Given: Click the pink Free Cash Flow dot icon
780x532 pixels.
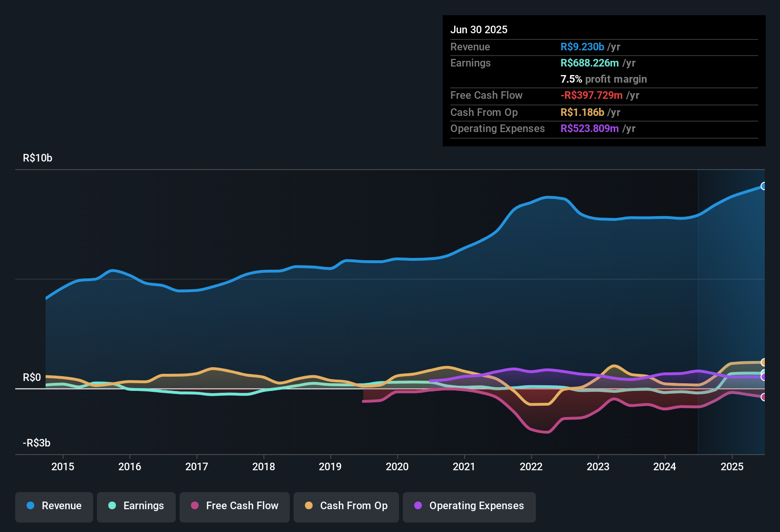Looking at the screenshot, I should [x=195, y=506].
